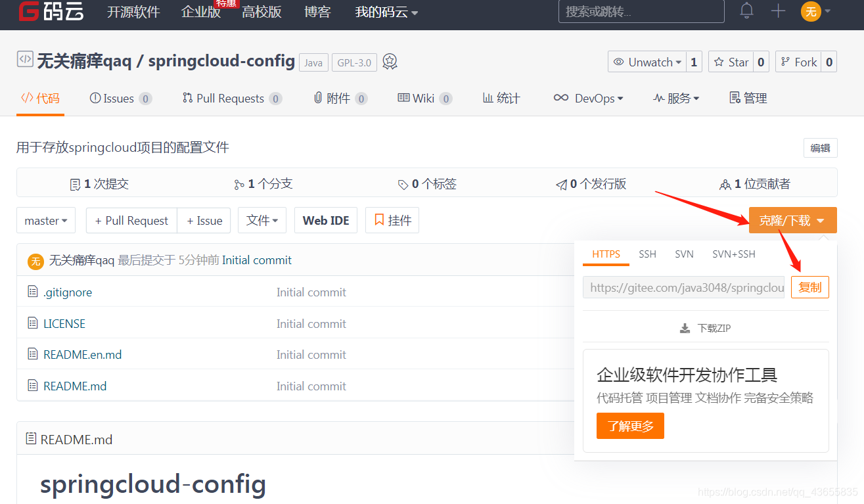Select the HTTPS clone tab

pyautogui.click(x=606, y=254)
